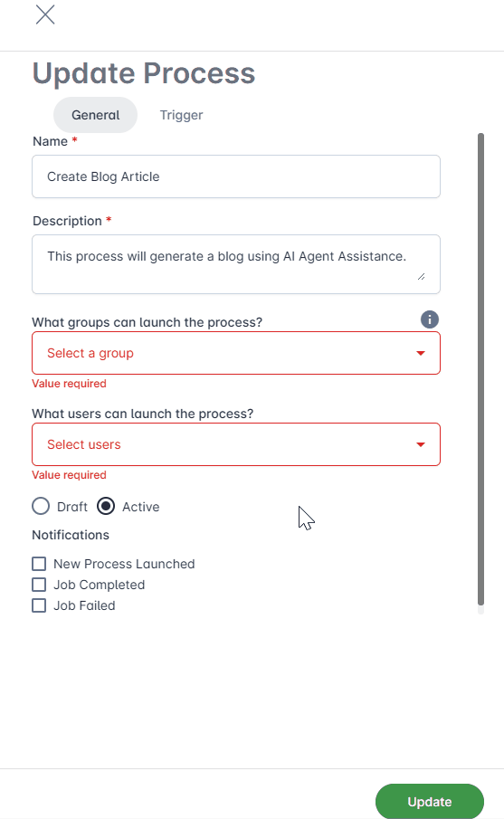Open the Trigger tab
This screenshot has width=504, height=819.
181,115
